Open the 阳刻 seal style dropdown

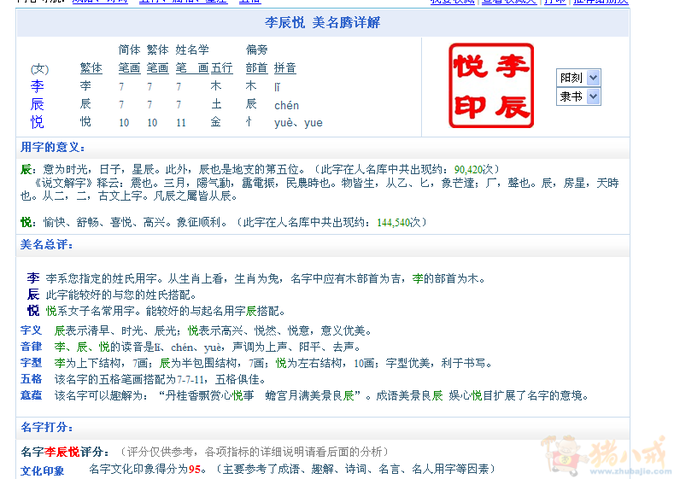[x=578, y=78]
